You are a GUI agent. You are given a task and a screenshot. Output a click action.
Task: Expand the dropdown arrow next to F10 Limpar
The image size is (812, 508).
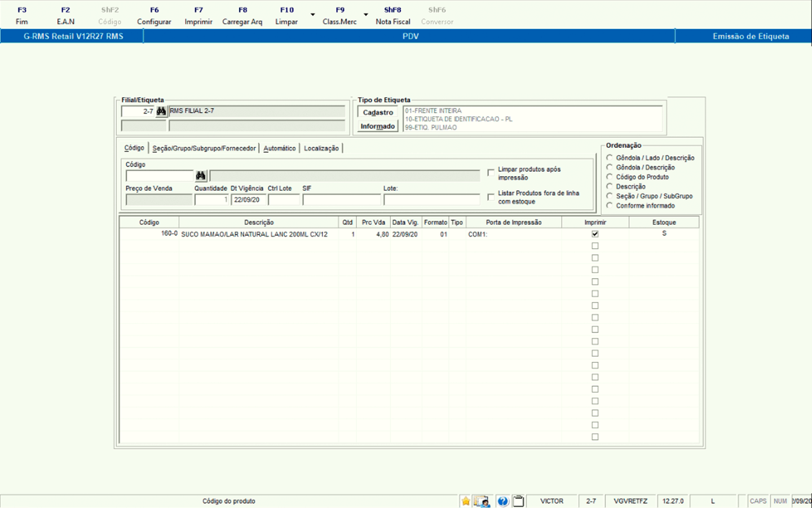point(313,15)
